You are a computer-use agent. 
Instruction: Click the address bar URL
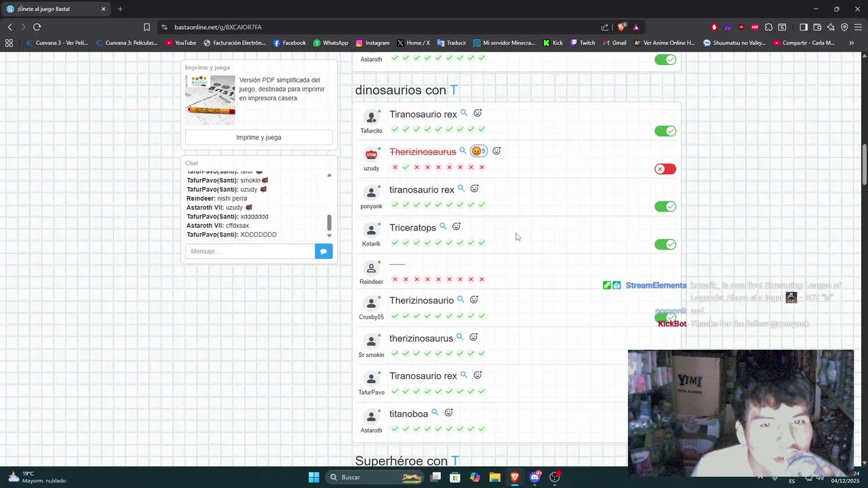218,27
